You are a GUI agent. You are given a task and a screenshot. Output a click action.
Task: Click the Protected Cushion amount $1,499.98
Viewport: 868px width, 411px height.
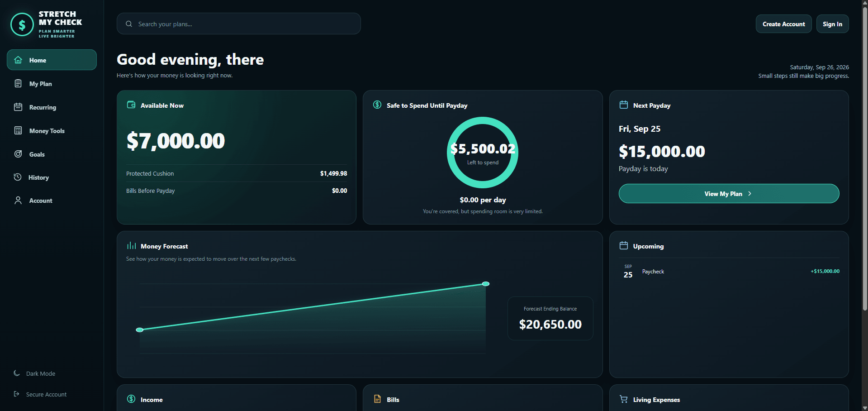[333, 173]
